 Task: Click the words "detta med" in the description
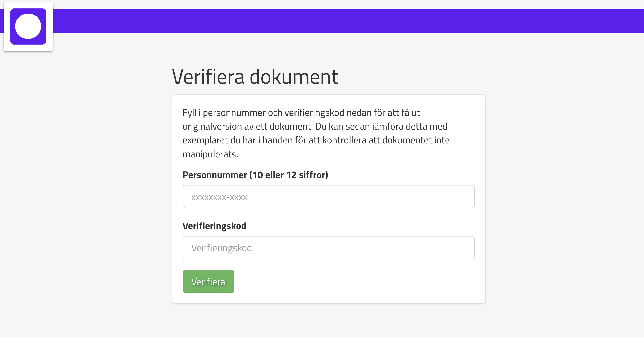pos(426,126)
